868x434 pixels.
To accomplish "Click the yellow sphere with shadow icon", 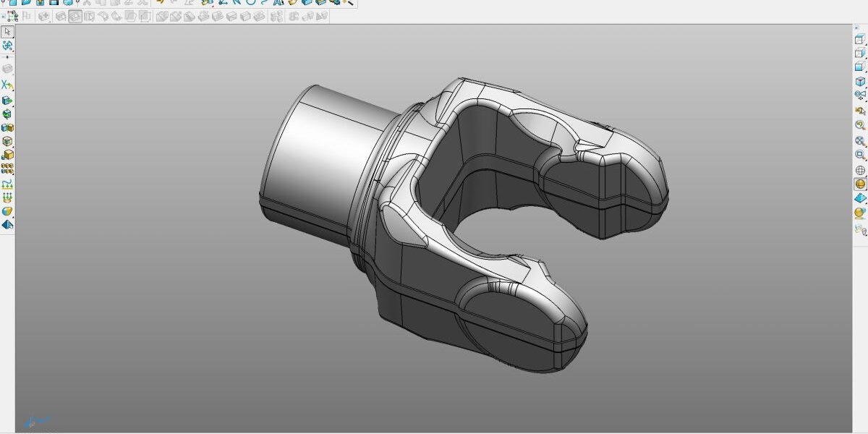I will click(x=860, y=213).
